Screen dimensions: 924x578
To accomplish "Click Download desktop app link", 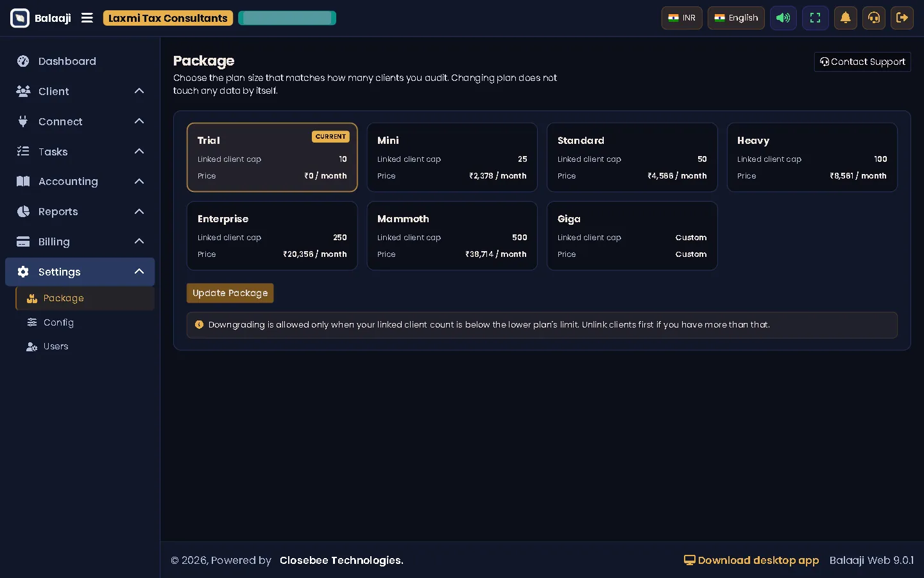I will [751, 560].
